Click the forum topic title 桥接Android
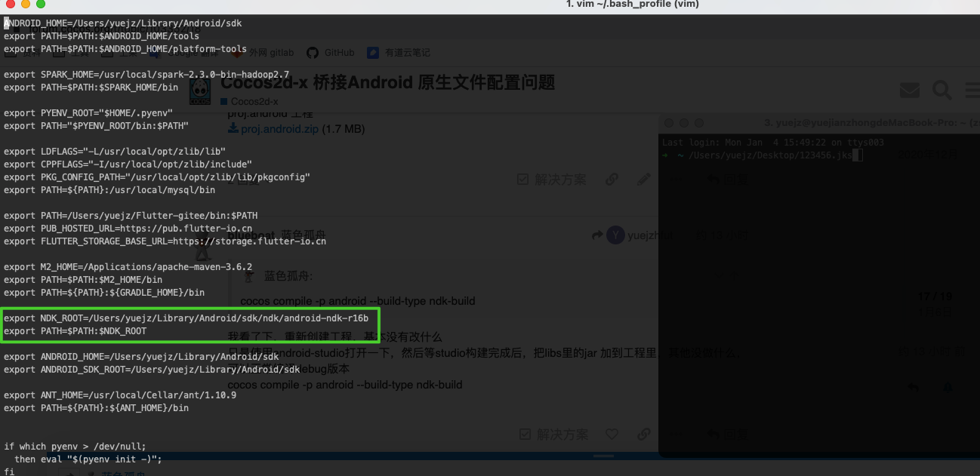The height and width of the screenshot is (476, 980). 388,81
